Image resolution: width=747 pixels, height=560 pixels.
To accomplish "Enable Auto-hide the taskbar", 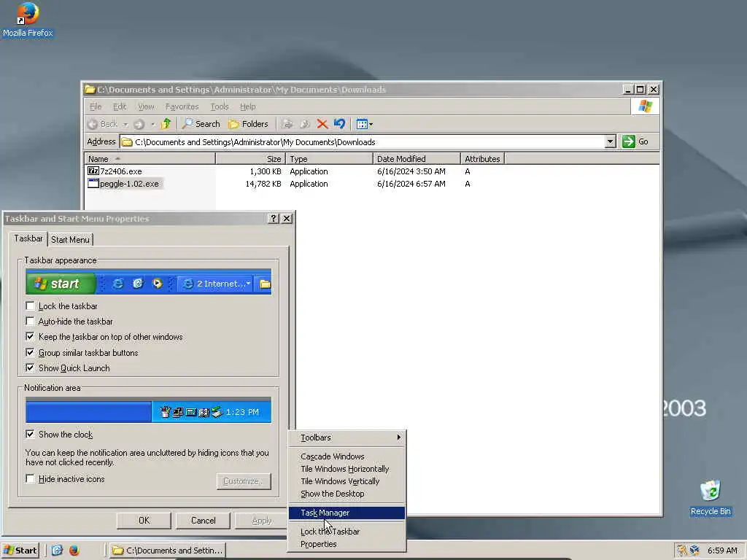I will click(x=30, y=321).
